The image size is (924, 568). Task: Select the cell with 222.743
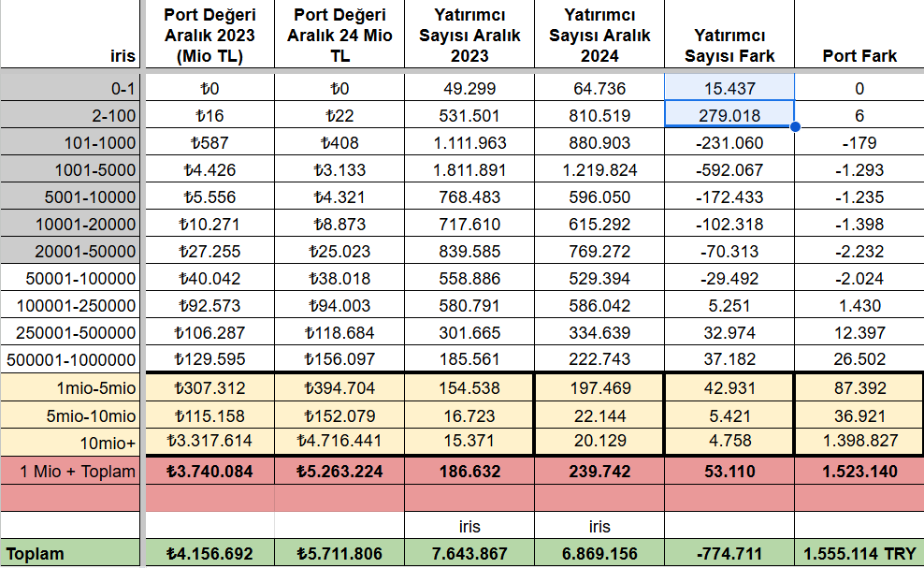[x=599, y=359]
